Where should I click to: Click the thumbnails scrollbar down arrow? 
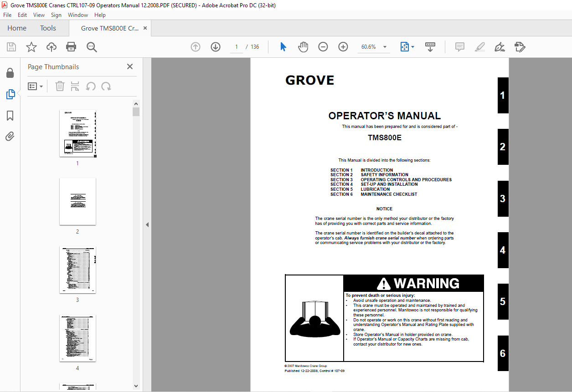coord(136,386)
